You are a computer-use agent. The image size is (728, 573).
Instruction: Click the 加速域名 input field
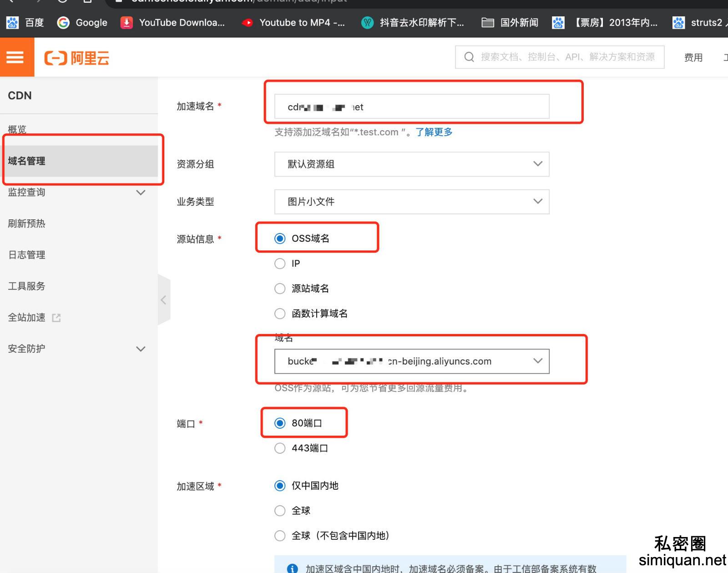[412, 107]
